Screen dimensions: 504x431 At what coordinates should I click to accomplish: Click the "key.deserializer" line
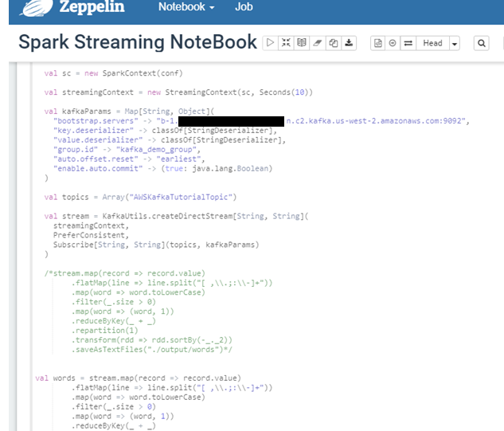coord(166,131)
